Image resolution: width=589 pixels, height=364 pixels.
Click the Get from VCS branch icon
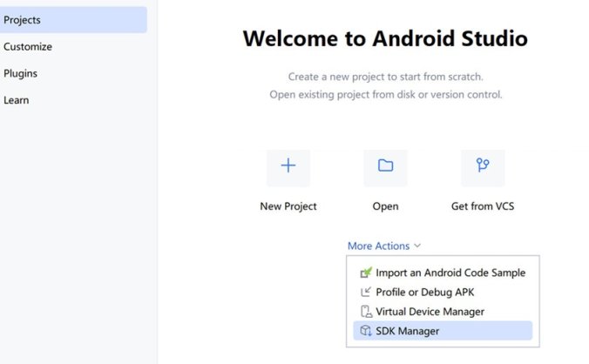483,165
